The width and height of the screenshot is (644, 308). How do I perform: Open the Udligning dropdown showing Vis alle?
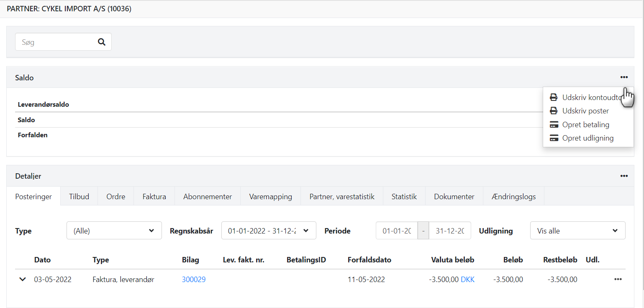click(577, 230)
